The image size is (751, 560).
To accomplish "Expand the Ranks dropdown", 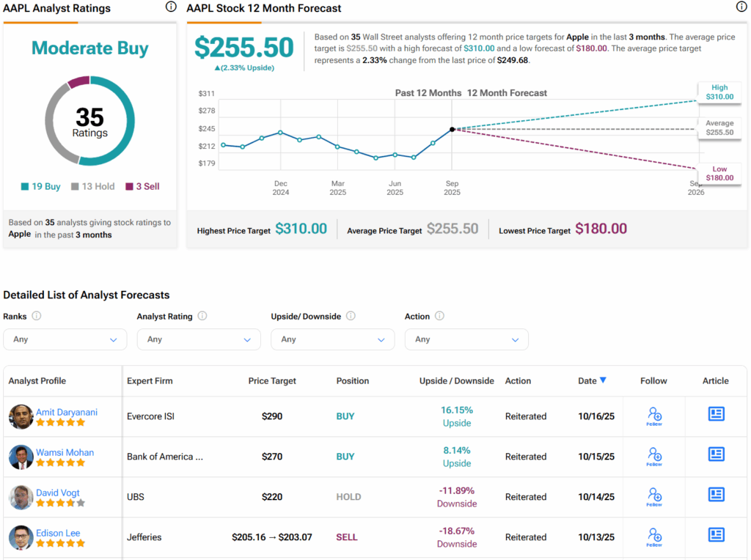I will pyautogui.click(x=65, y=339).
